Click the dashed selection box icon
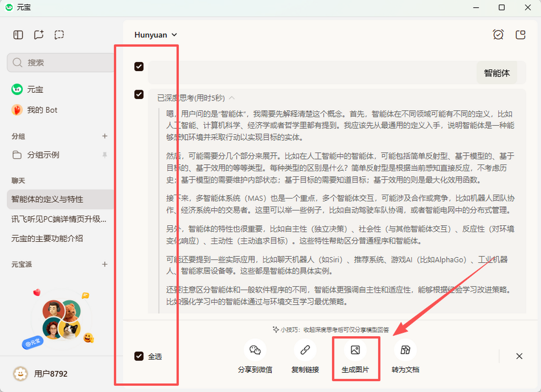 point(59,35)
